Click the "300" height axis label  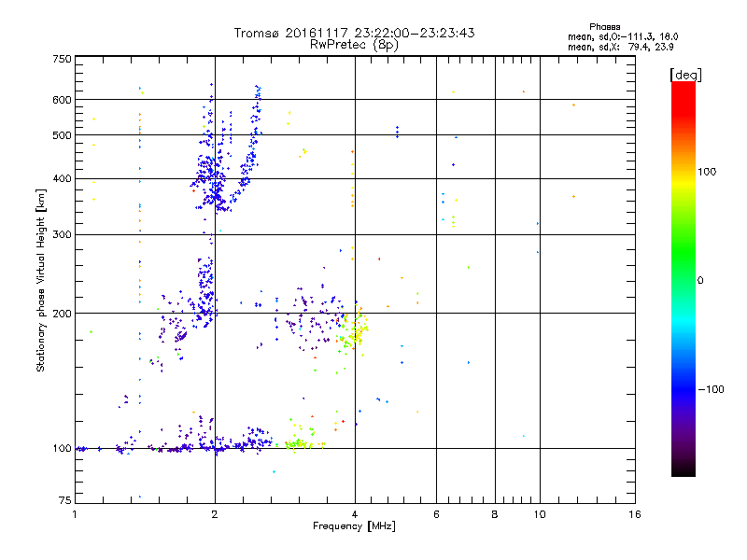pos(62,234)
